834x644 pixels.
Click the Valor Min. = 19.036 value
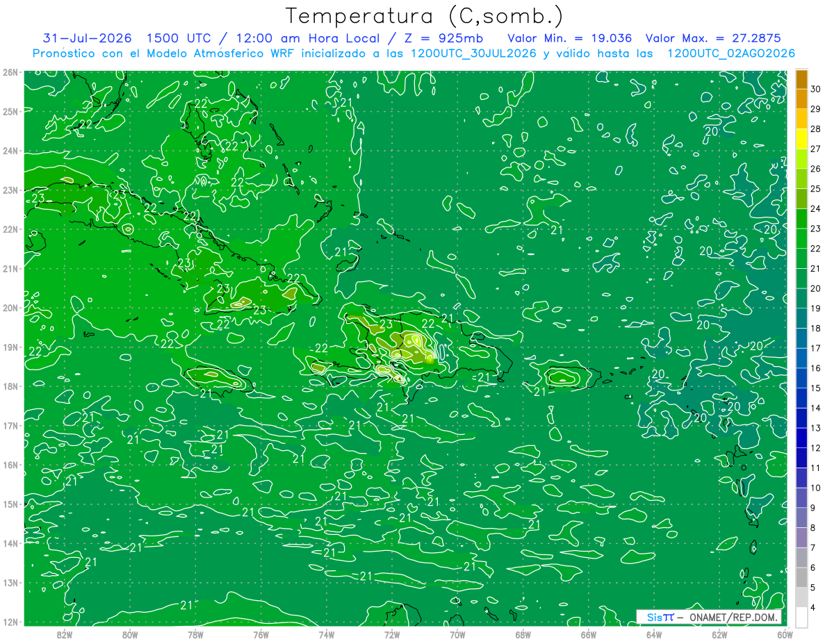[x=569, y=38]
